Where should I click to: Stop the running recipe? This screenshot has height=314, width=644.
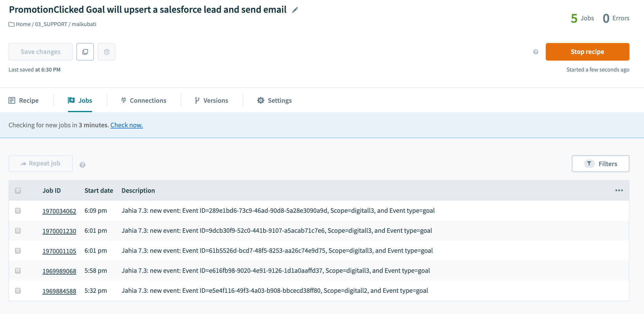587,52
